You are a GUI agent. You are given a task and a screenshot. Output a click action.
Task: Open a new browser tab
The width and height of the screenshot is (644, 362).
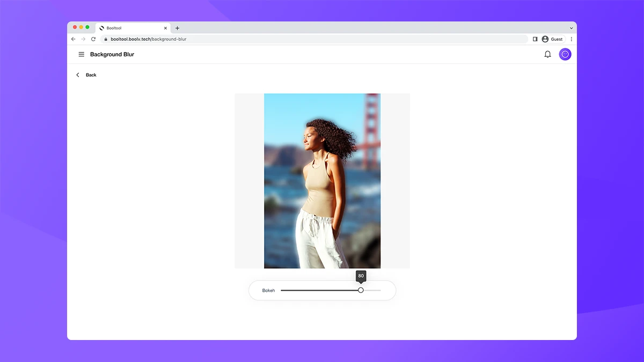click(178, 28)
